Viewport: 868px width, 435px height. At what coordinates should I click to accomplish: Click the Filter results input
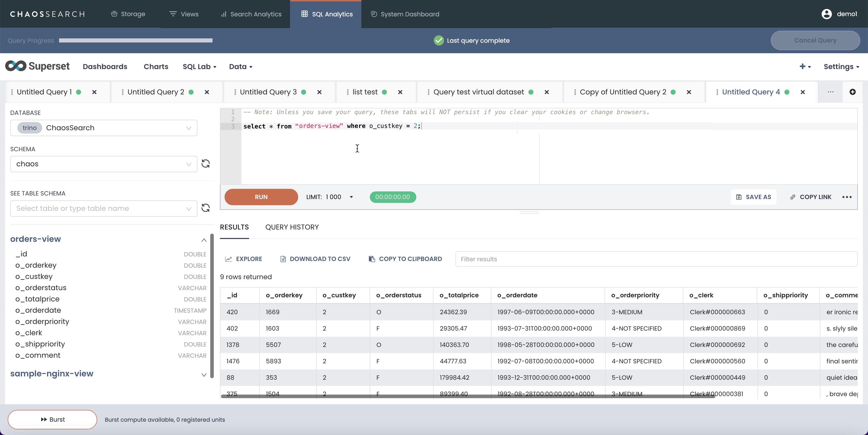click(x=656, y=259)
